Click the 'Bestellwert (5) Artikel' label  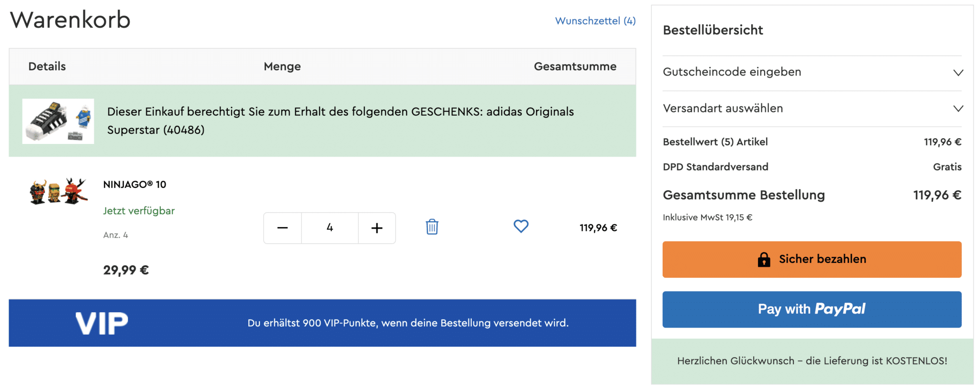pyautogui.click(x=715, y=142)
